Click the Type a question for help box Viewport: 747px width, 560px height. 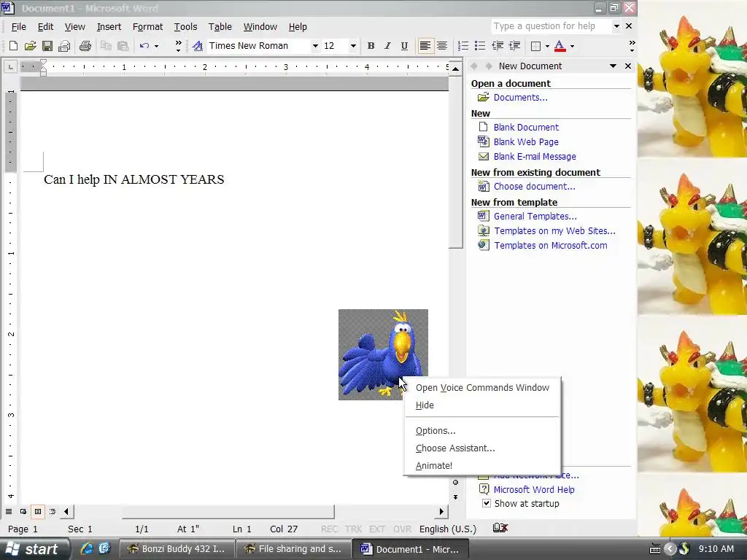550,26
